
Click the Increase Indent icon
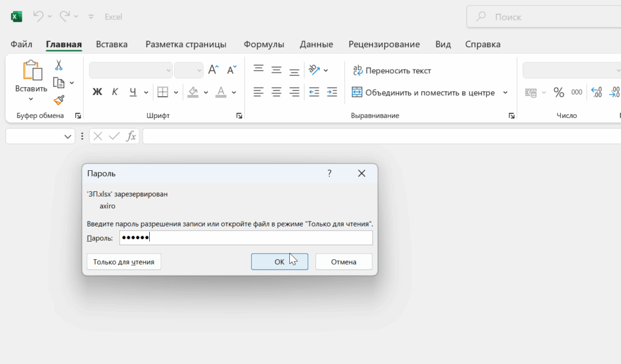click(x=332, y=92)
